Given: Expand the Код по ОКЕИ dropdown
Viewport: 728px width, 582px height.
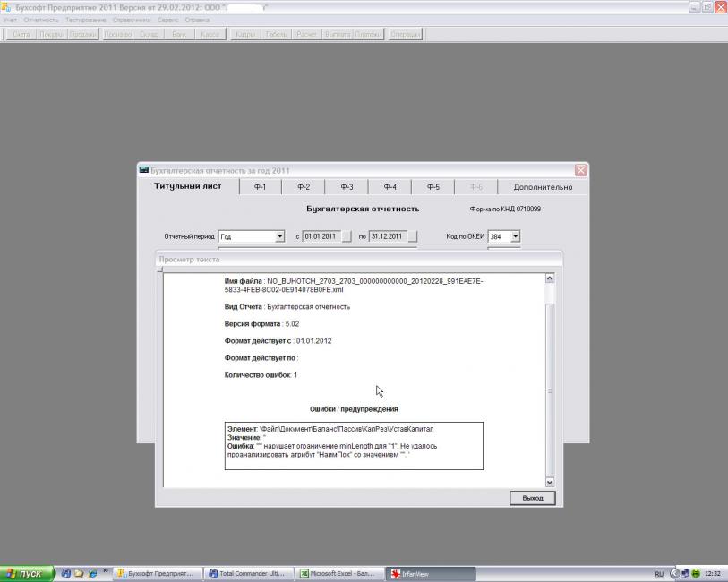Looking at the screenshot, I should click(515, 236).
